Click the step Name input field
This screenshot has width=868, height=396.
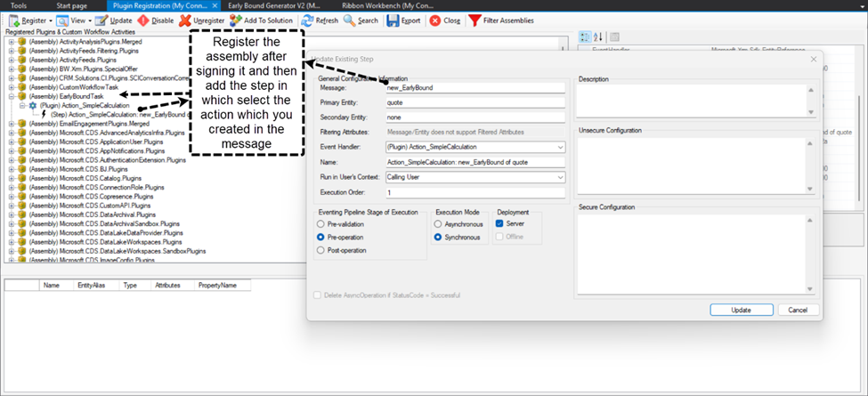tap(475, 162)
